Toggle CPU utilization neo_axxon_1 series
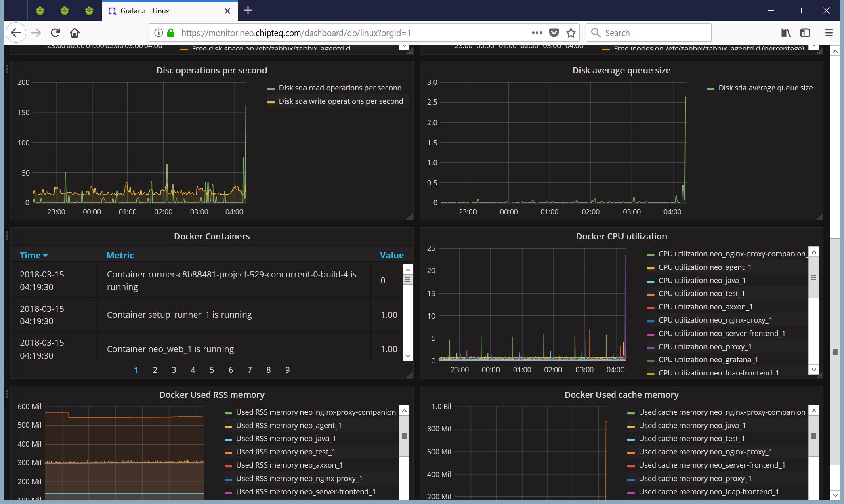This screenshot has width=844, height=504. pyautogui.click(x=705, y=307)
